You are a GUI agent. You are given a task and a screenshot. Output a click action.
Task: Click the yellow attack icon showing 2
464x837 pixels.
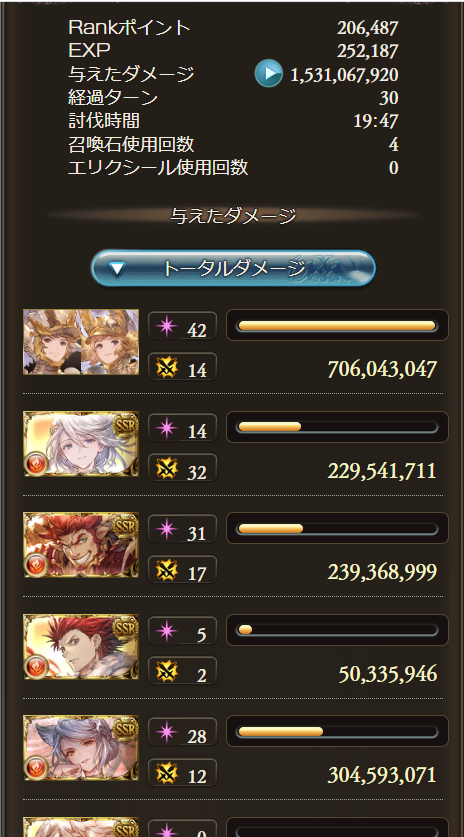point(167,671)
